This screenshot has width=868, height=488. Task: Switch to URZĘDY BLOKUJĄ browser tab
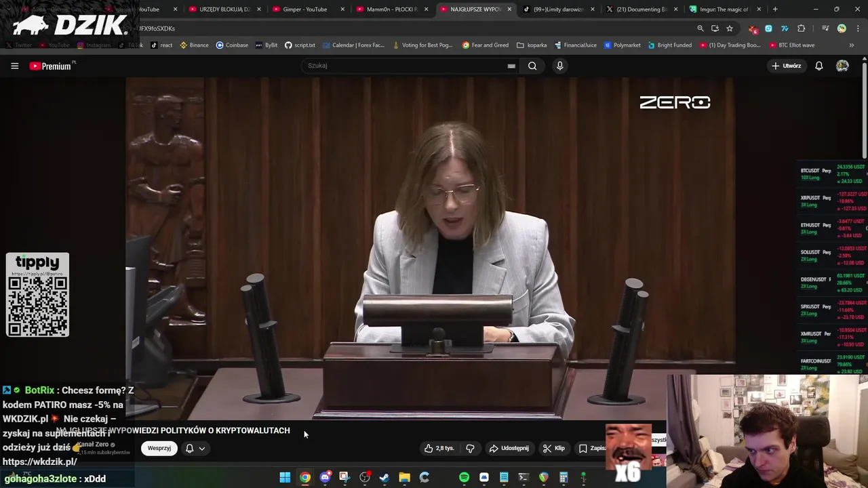pos(223,9)
